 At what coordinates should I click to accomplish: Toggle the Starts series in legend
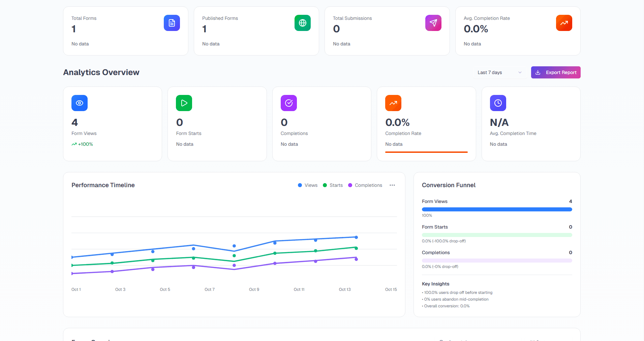tap(333, 185)
